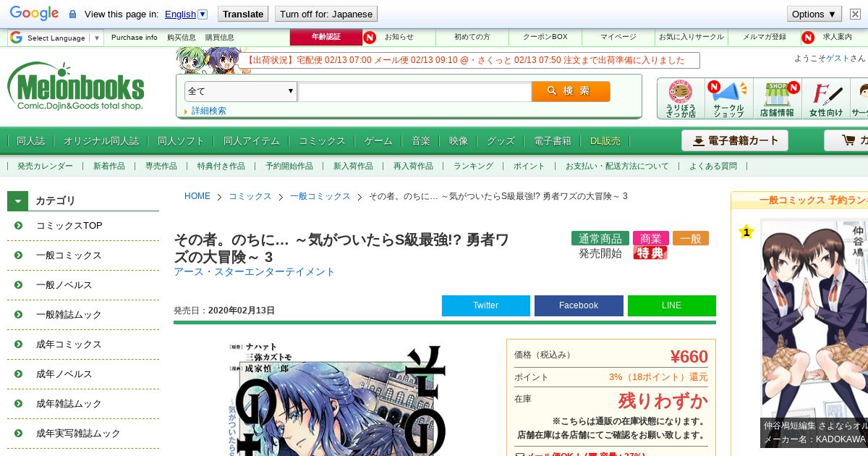Click the 年齢認証 red button
This screenshot has height=456, width=868.
(326, 37)
